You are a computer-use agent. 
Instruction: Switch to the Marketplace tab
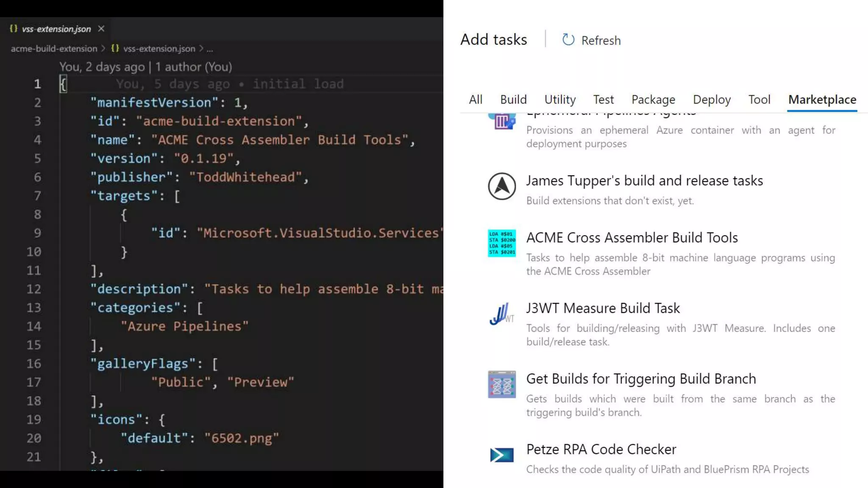[x=822, y=100]
